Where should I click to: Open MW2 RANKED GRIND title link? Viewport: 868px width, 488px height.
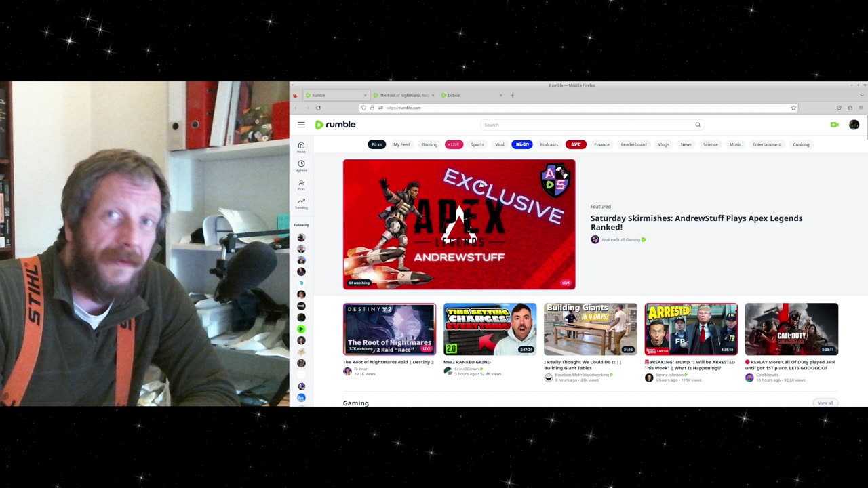point(467,362)
